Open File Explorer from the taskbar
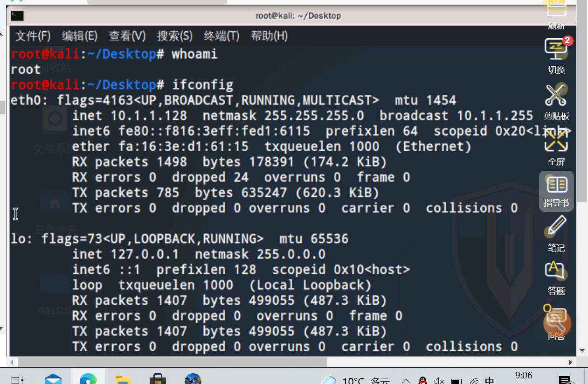The width and height of the screenshot is (588, 384). (x=123, y=379)
